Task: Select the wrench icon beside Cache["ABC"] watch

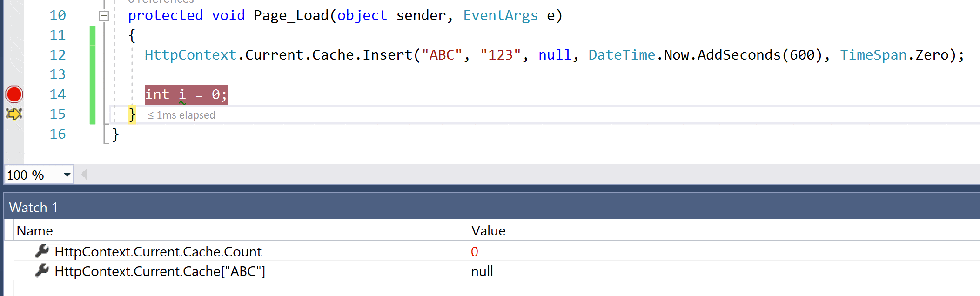Action: [x=42, y=271]
